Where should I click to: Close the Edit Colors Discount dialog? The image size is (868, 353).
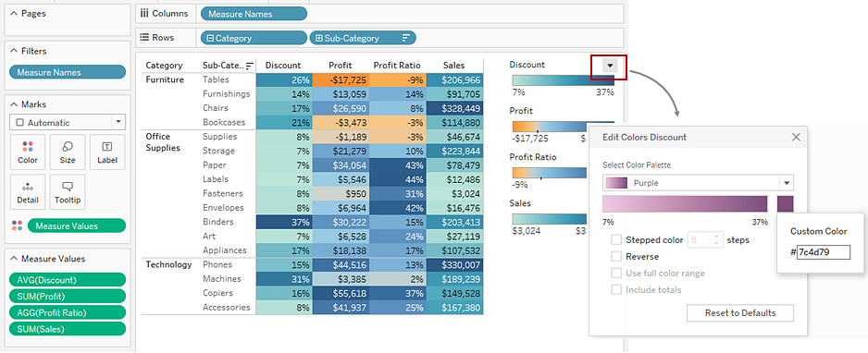pos(796,137)
